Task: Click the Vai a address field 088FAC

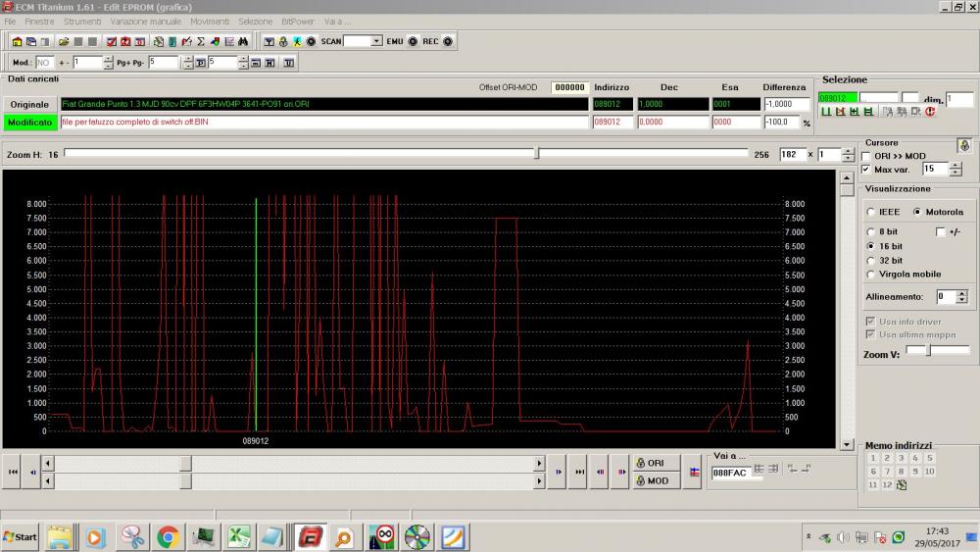Action: (737, 474)
